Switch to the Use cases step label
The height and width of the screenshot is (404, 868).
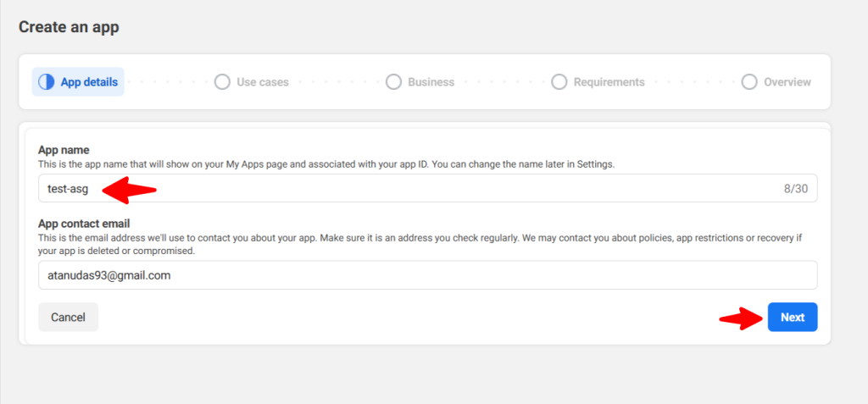point(263,82)
